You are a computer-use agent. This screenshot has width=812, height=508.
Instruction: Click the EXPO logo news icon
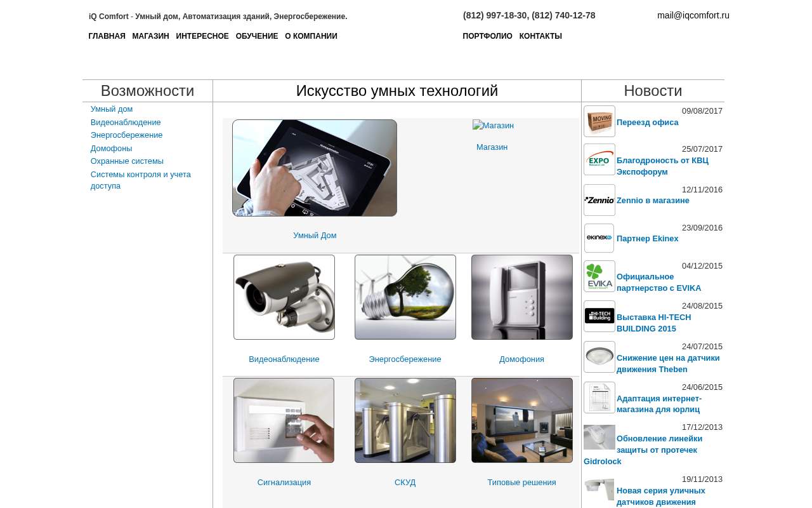point(599,159)
